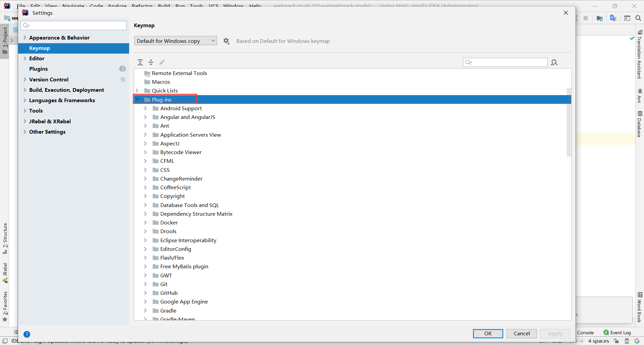Viewport: 644px width, 345px height.
Task: Open Console tab in bottom bar
Action: [586, 333]
